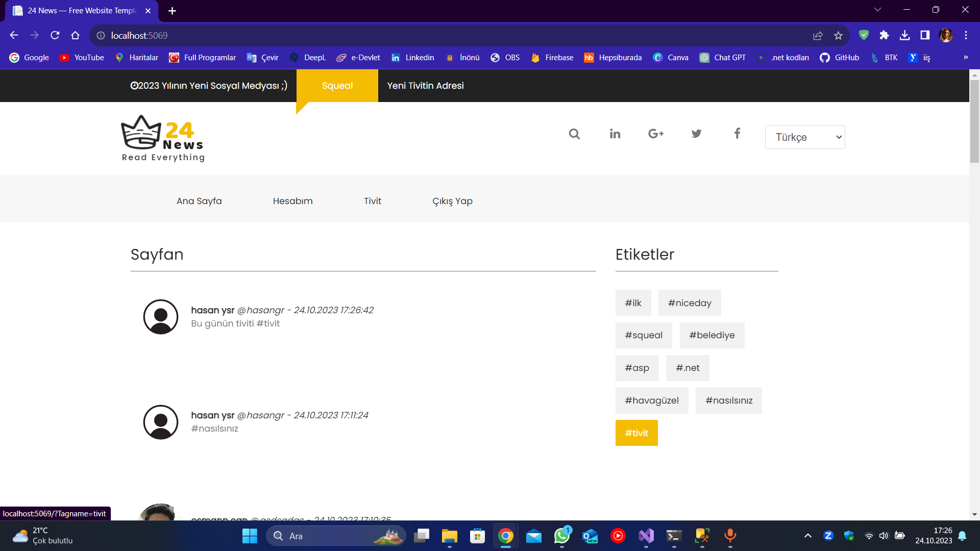Click the Twitter icon in the site header
Image resolution: width=980 pixels, height=551 pixels.
tap(696, 134)
